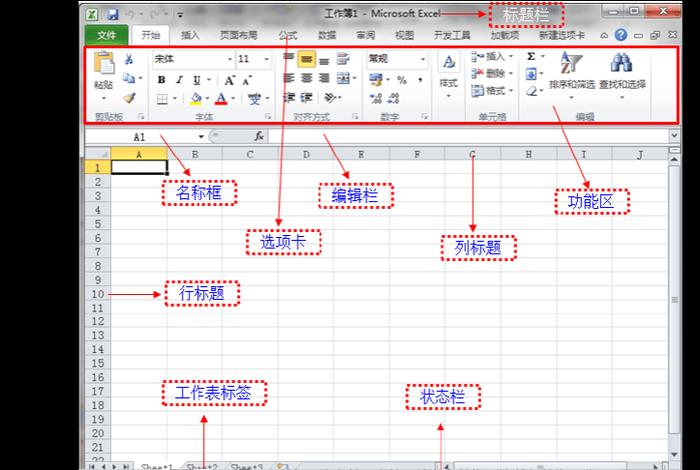Click the AutoSum sigma icon
This screenshot has width=700, height=470.
pos(531,57)
